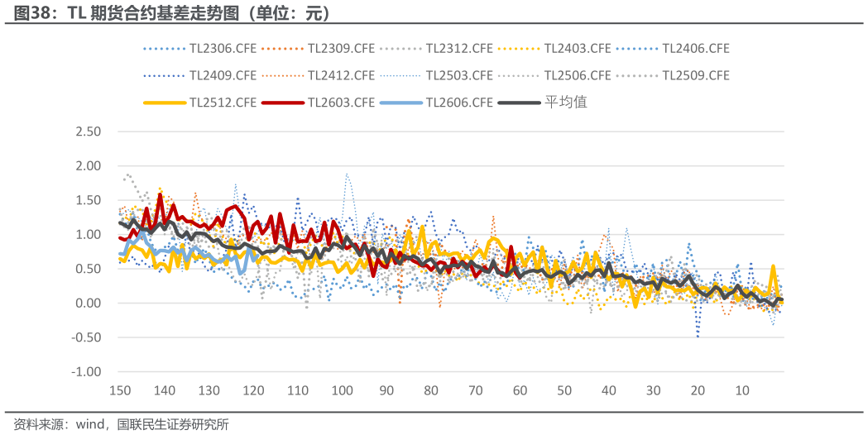Select the TL2509.CFE legend label
This screenshot has width=868, height=435.
[x=696, y=75]
